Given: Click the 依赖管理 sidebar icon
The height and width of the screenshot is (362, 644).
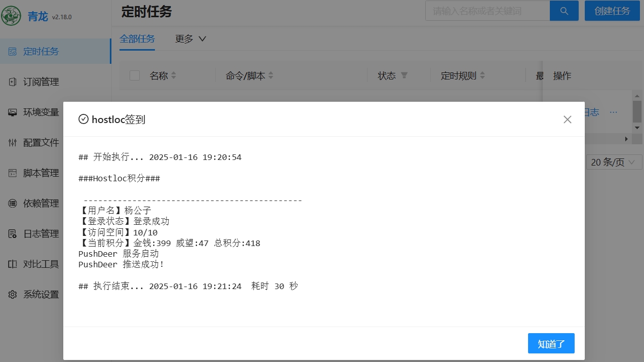Looking at the screenshot, I should pos(13,204).
